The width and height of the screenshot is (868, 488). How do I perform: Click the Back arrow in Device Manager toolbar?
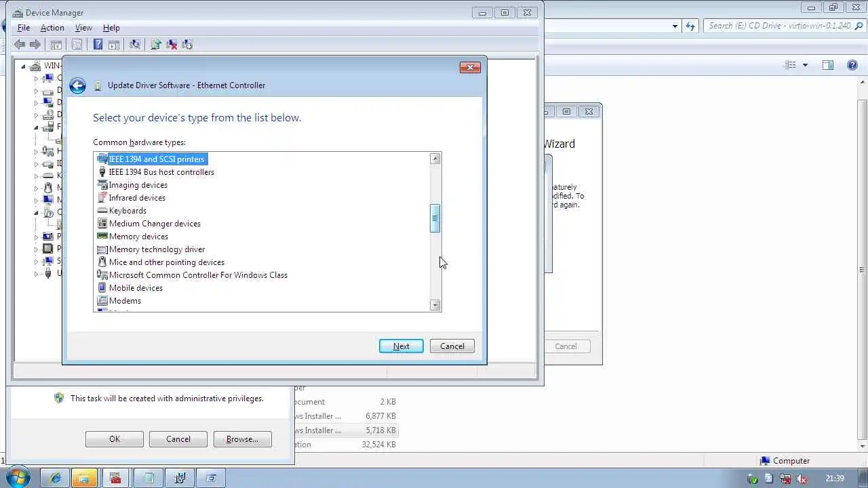pyautogui.click(x=20, y=45)
